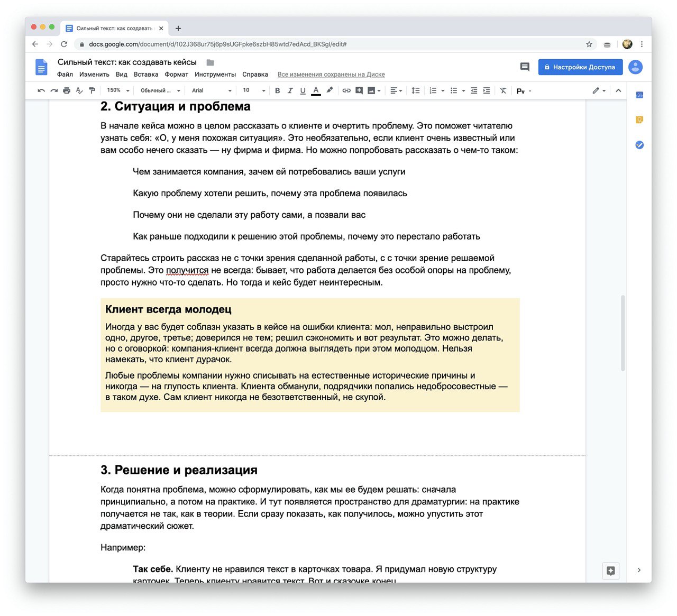
Task: Open the text color picker
Action: tap(316, 90)
